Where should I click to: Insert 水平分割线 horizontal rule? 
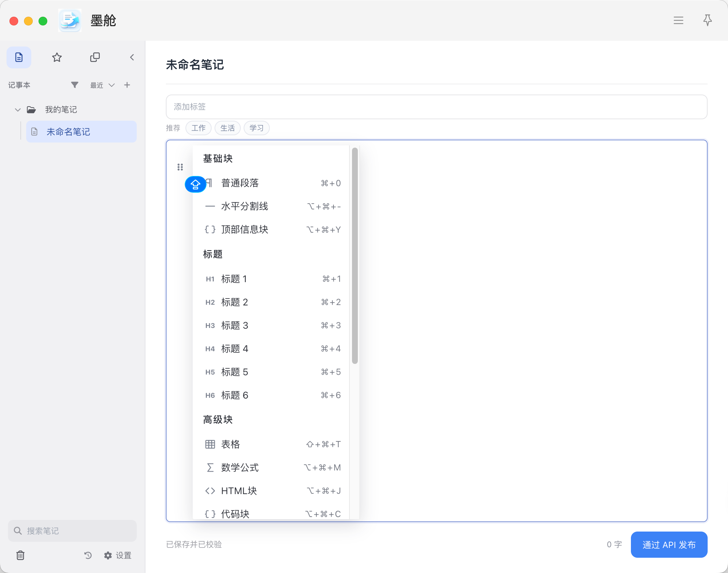pos(272,206)
